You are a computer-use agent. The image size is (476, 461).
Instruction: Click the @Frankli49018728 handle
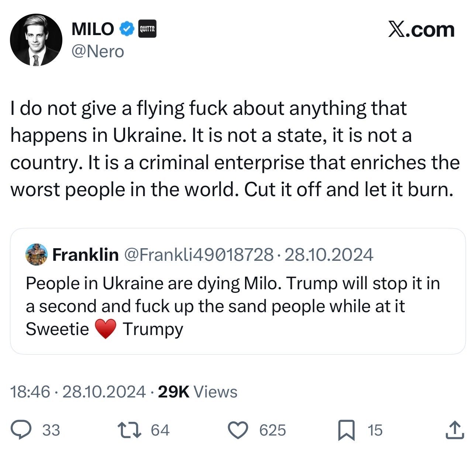coord(199,255)
